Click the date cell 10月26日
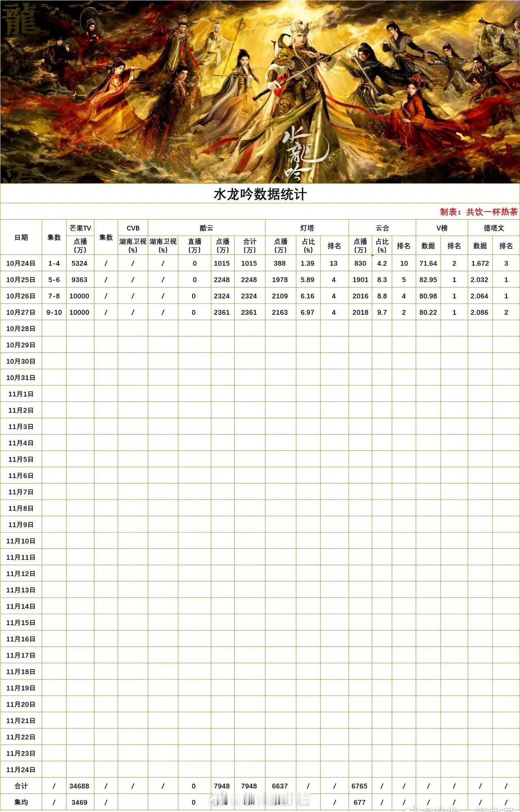This screenshot has width=520, height=812. tap(21, 296)
